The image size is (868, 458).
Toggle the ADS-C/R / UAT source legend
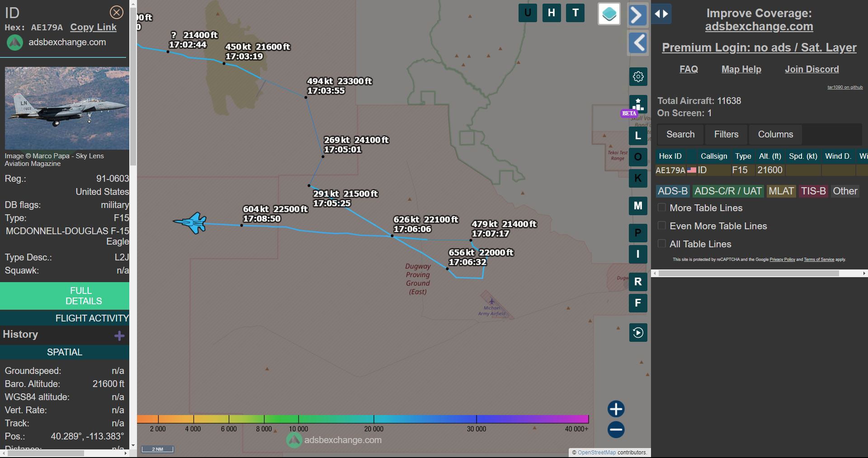coord(728,191)
